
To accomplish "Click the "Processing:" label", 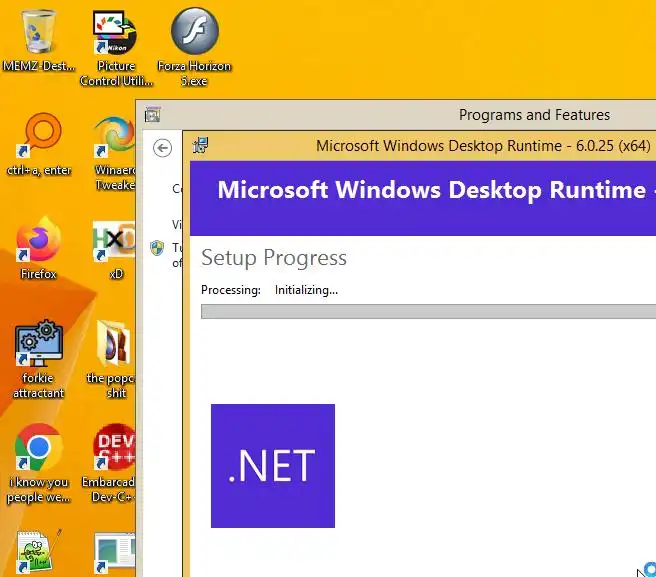I will [x=231, y=290].
